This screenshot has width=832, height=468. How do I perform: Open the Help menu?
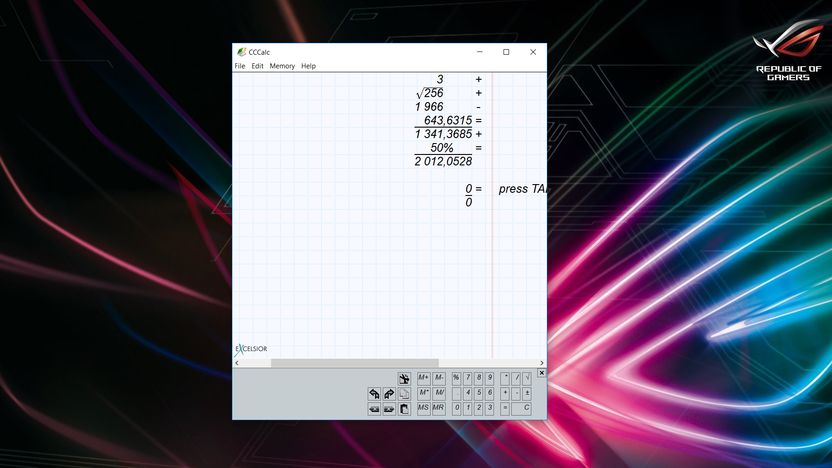click(x=308, y=66)
